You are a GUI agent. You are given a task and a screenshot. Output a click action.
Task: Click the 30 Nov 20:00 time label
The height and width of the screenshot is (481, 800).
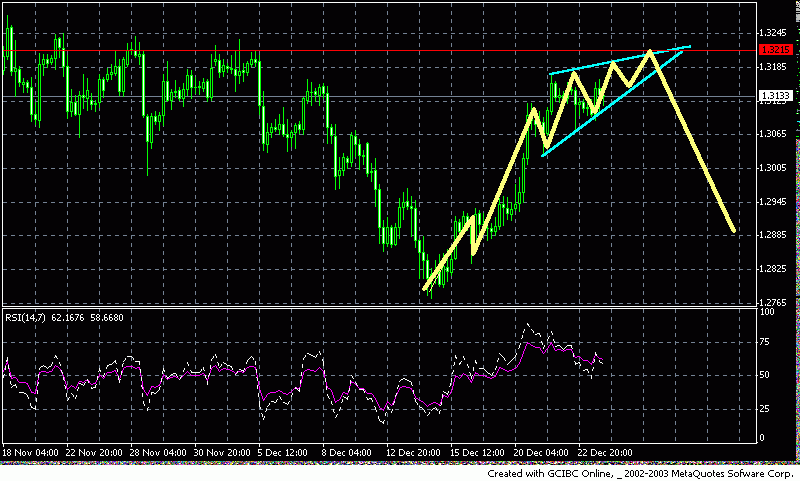pos(222,452)
